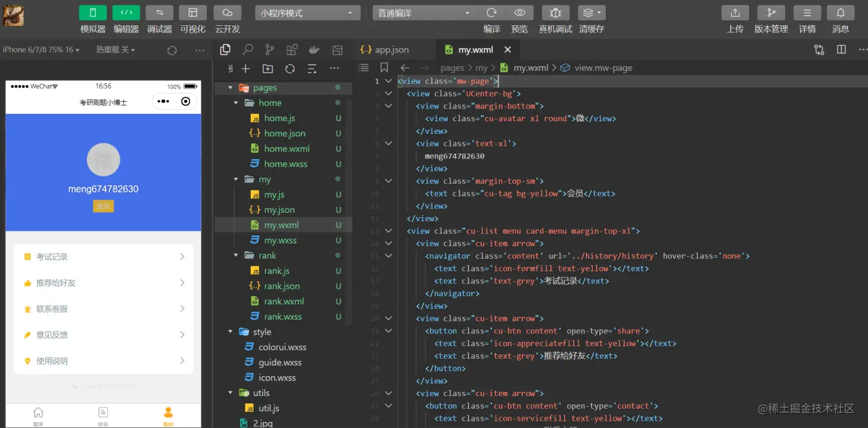Toggle the debugger (调试器) panel button
868x428 pixels.
159,13
